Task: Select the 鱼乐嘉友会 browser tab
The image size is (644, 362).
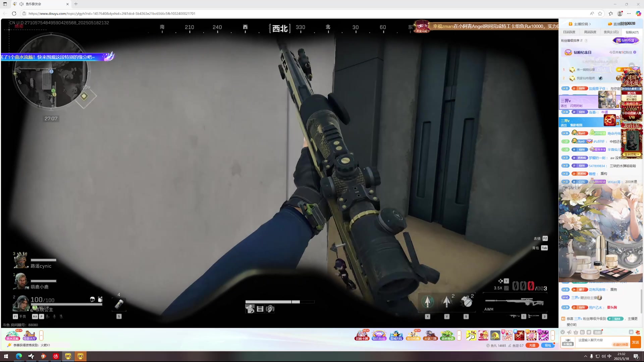Action: click(x=41, y=4)
